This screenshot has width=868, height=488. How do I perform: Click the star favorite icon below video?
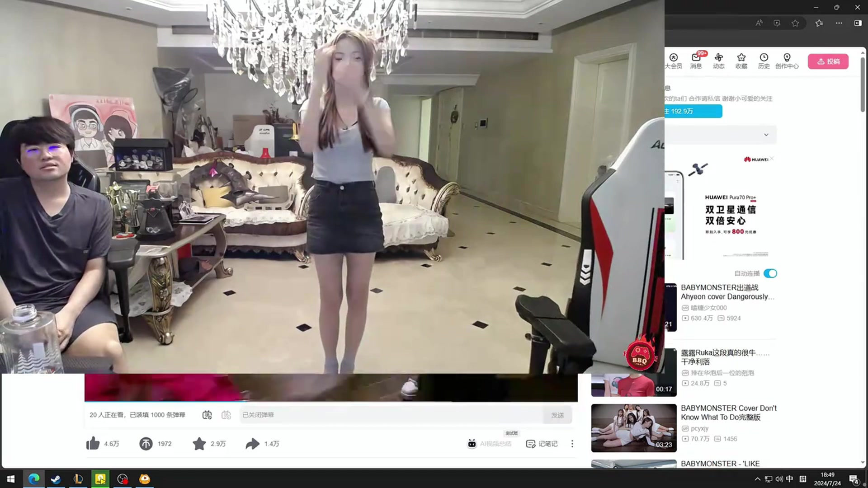pos(199,444)
